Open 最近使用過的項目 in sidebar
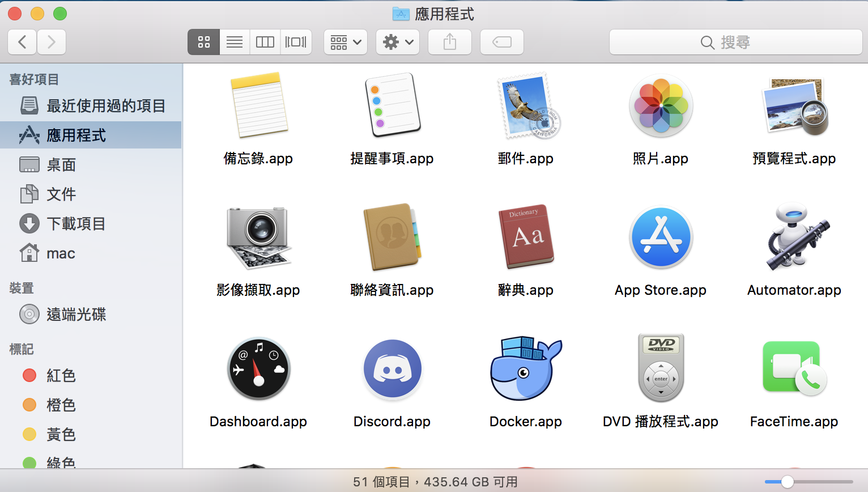Image resolution: width=868 pixels, height=492 pixels. point(91,105)
